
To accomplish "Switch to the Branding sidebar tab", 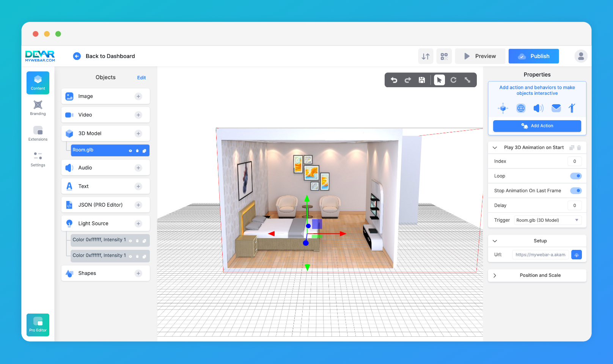I will [x=38, y=108].
